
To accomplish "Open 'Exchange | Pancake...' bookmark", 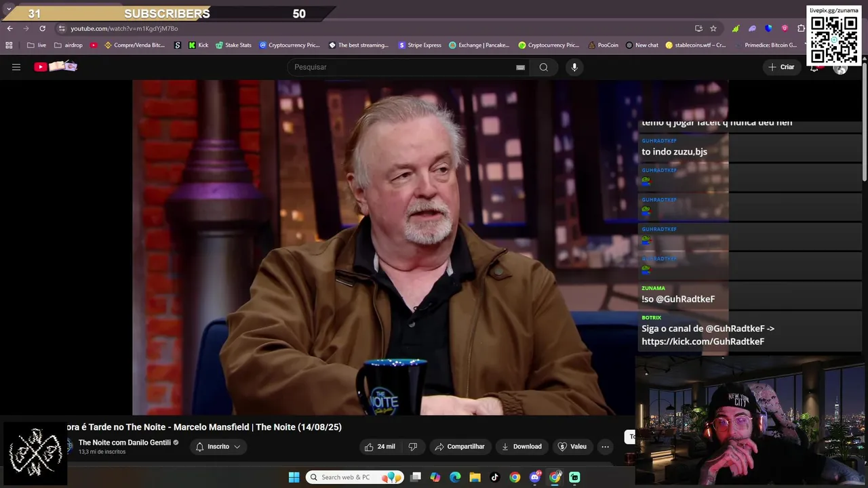I will pyautogui.click(x=479, y=45).
